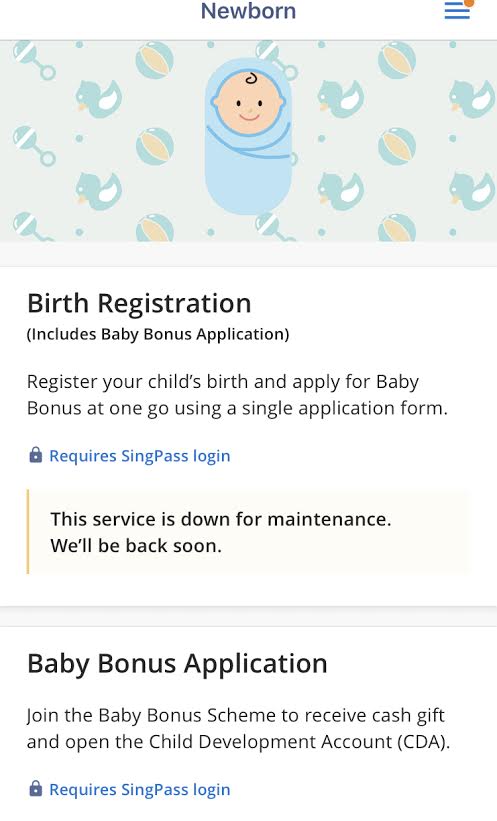Viewport: 497px width, 821px height.
Task: Click the lock icon under Birth Registration
Action: point(35,455)
